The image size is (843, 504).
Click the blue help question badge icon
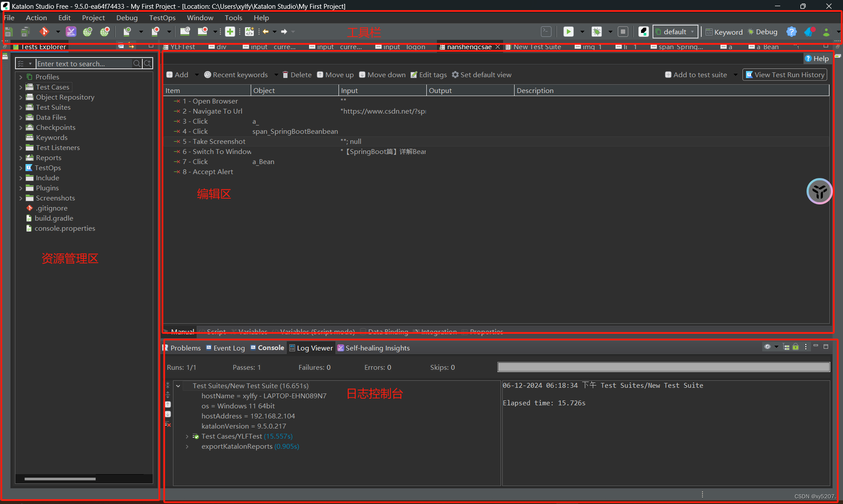pos(791,32)
